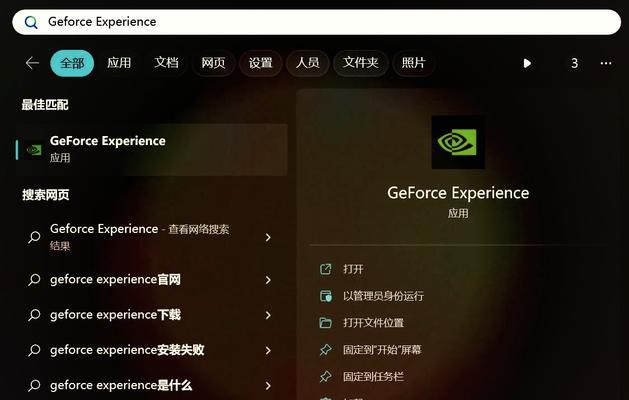Click the search magnifier icon in search box

pos(31,22)
